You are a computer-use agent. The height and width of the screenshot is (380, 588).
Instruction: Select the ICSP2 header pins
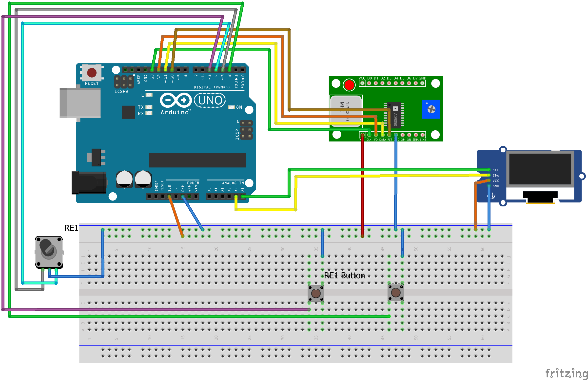(x=124, y=82)
